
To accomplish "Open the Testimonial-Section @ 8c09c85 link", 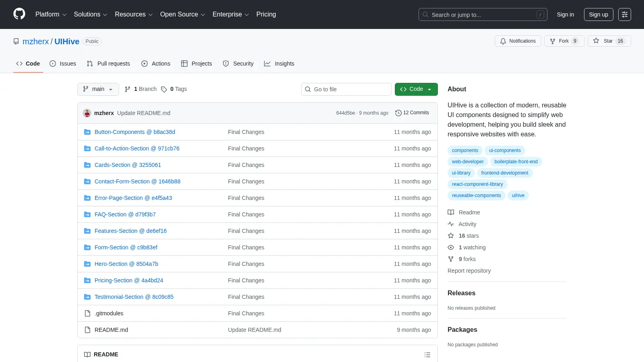I will pos(134,297).
